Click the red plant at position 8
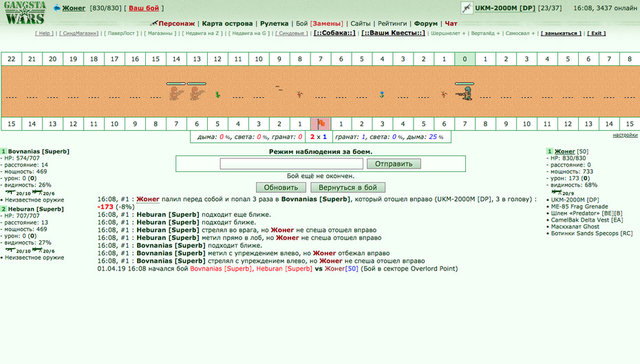The image size is (640, 364). [x=299, y=95]
